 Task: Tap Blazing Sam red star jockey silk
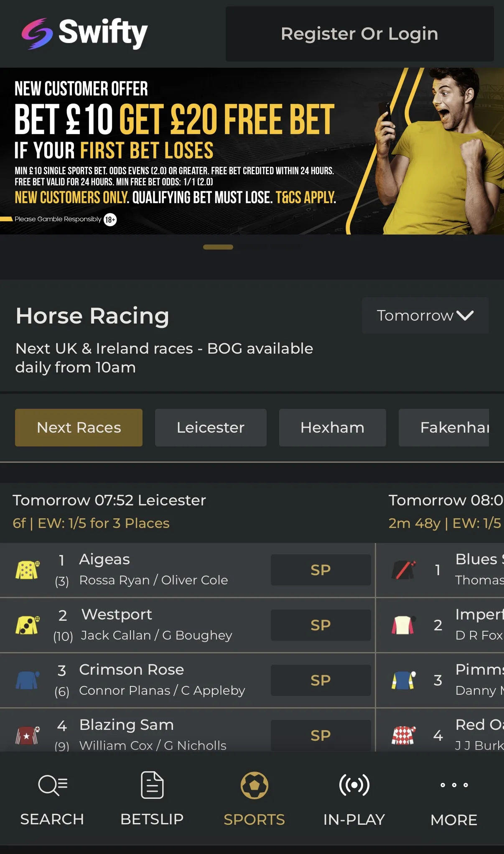(28, 735)
